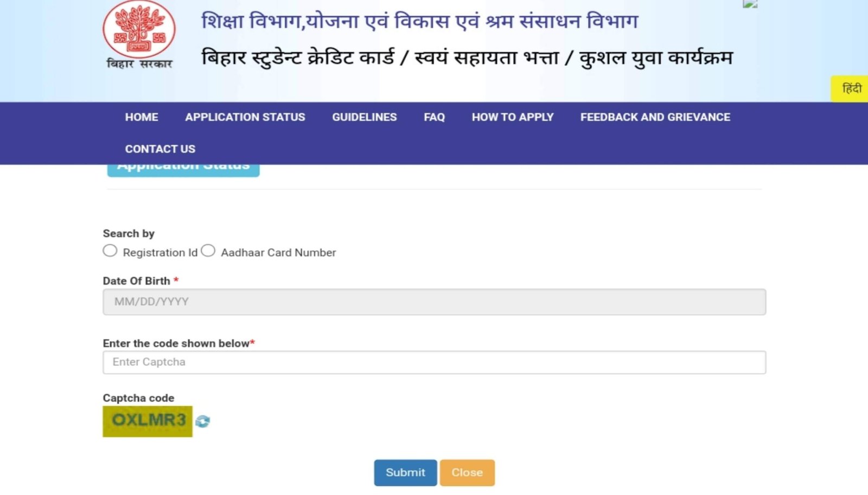Select HOW TO APPLY in the navbar
Viewport: 868px width, 495px height.
(512, 117)
